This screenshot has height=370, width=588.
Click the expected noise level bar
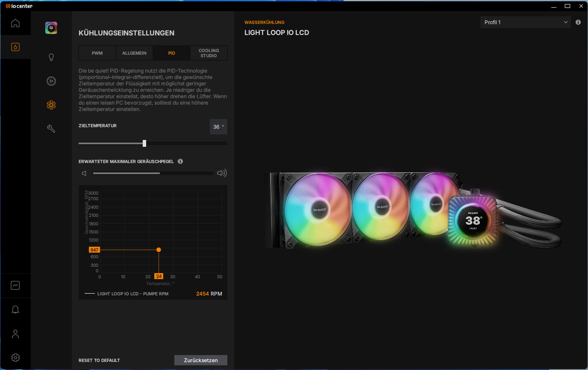pyautogui.click(x=153, y=173)
